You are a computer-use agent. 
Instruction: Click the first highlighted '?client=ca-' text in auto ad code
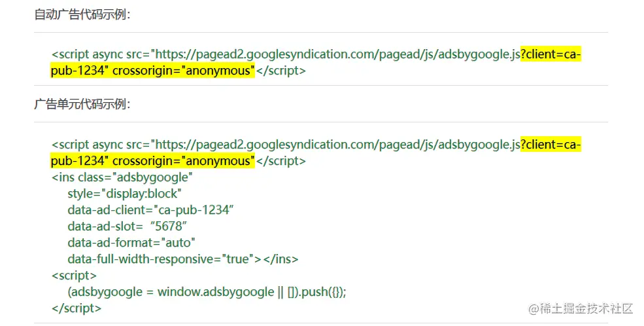coord(551,54)
